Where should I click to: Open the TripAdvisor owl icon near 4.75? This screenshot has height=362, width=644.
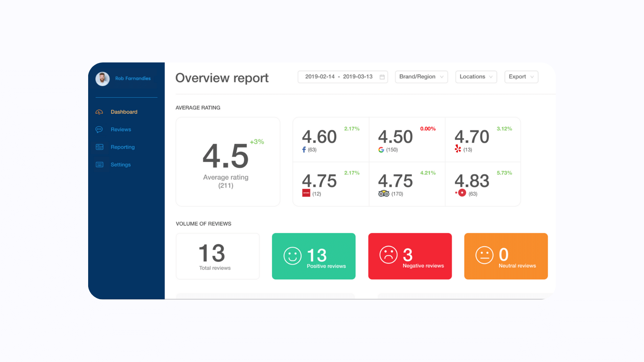[x=383, y=193]
